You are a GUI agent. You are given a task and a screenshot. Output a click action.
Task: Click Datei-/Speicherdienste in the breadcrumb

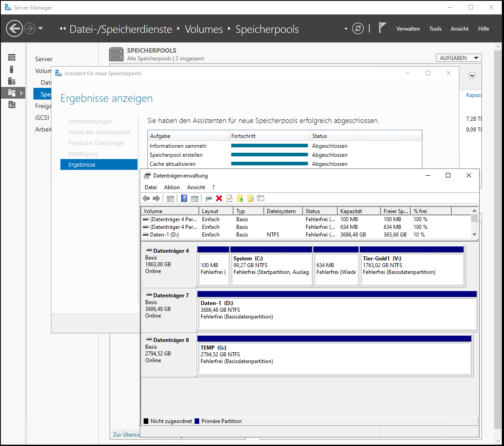pyautogui.click(x=121, y=29)
